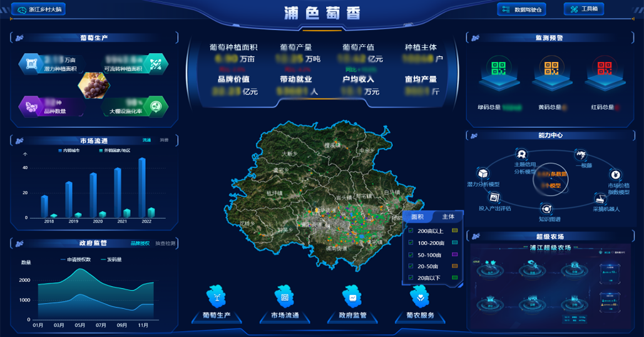Click the green QR code (绿码) icon
This screenshot has width=644, height=337.
(x=498, y=69)
